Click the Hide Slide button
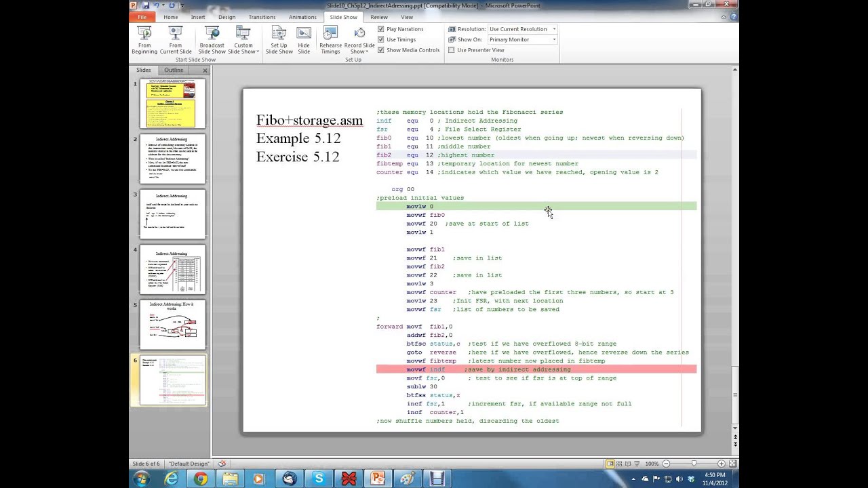Image resolution: width=868 pixels, height=488 pixels. [x=304, y=41]
